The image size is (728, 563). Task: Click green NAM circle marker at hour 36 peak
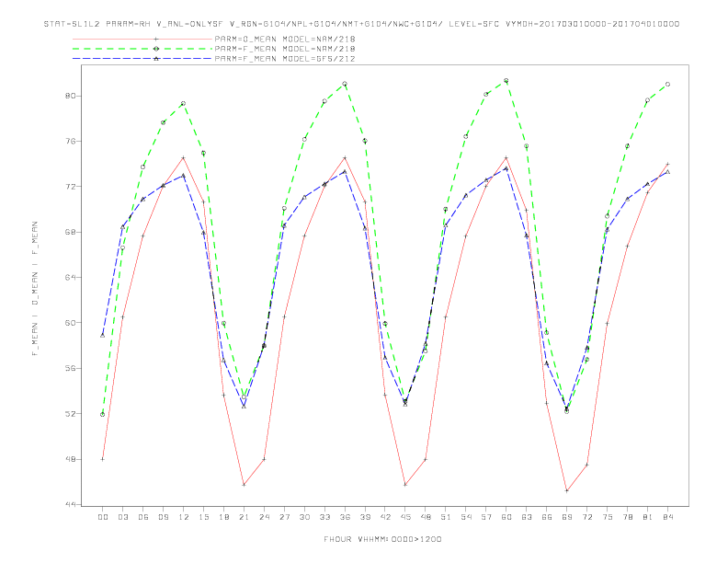coord(345,84)
